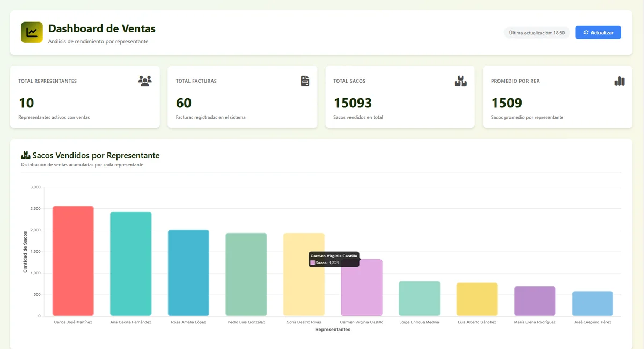Click the Sacos Vendidos por Representante heading
Image resolution: width=644 pixels, height=349 pixels.
pos(96,155)
